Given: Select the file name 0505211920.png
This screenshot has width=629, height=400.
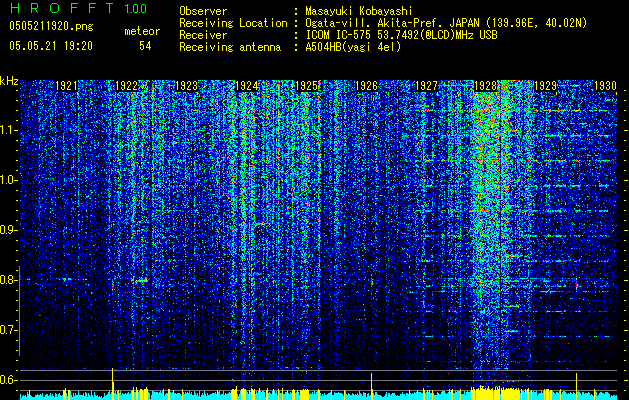Looking at the screenshot, I should [51, 26].
